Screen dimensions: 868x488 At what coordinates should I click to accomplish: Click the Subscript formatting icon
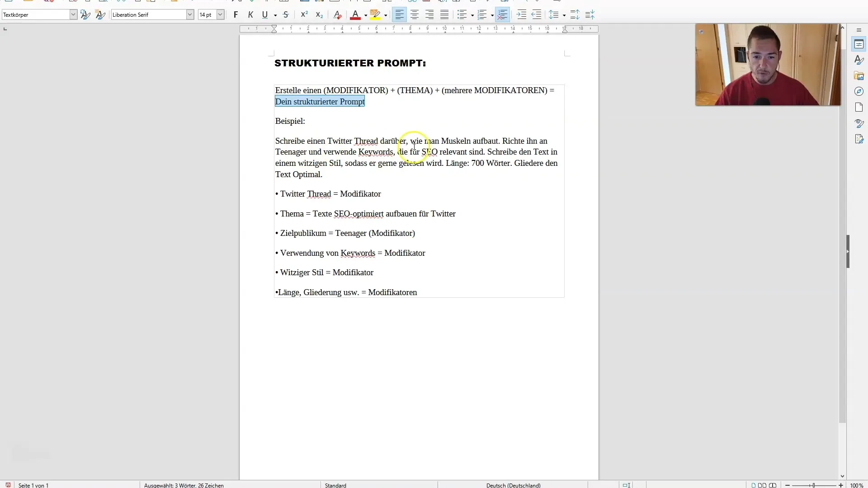point(319,14)
